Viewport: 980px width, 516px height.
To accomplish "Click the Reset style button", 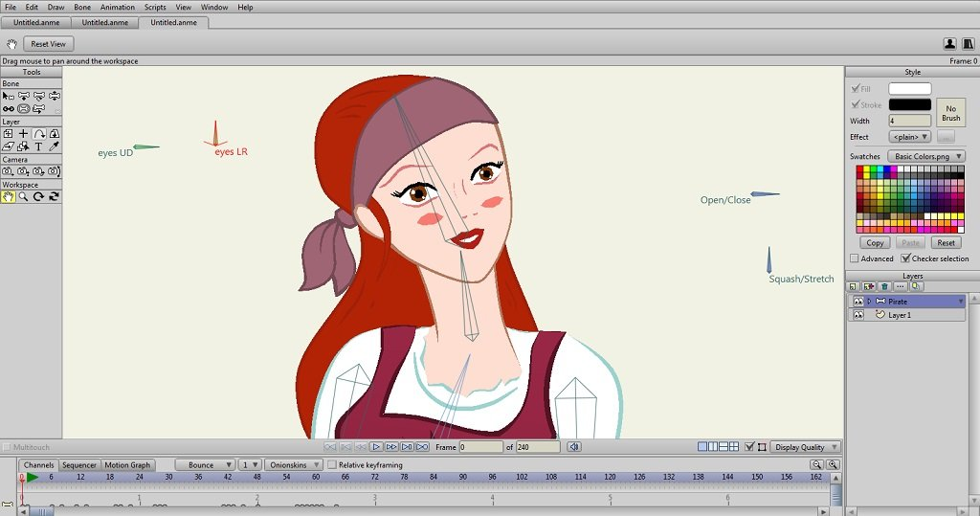I will [946, 242].
